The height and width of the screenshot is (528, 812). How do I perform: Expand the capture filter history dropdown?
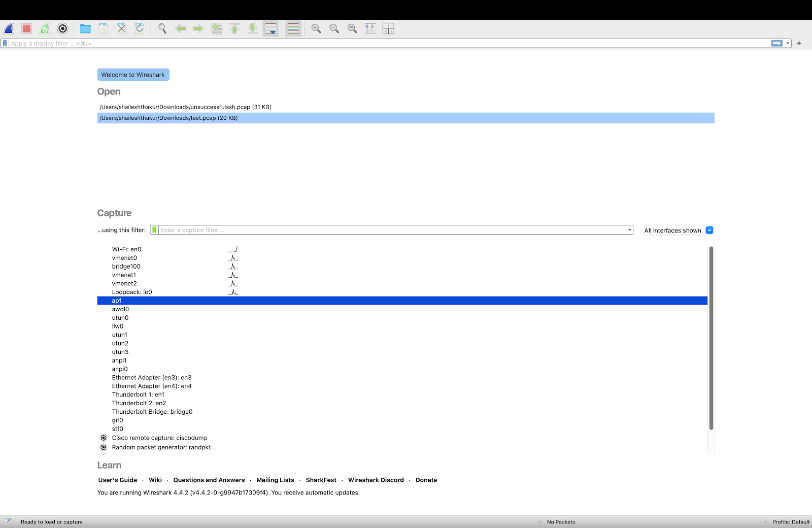[629, 230]
